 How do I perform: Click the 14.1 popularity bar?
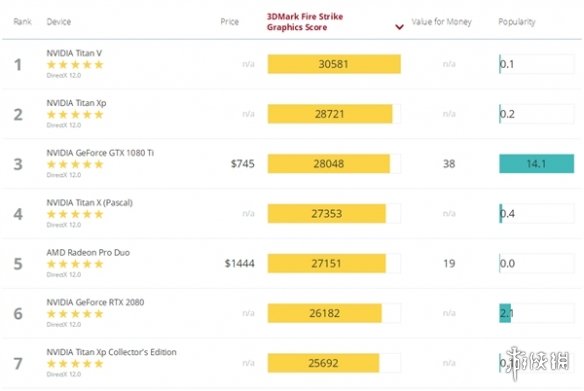click(x=536, y=163)
